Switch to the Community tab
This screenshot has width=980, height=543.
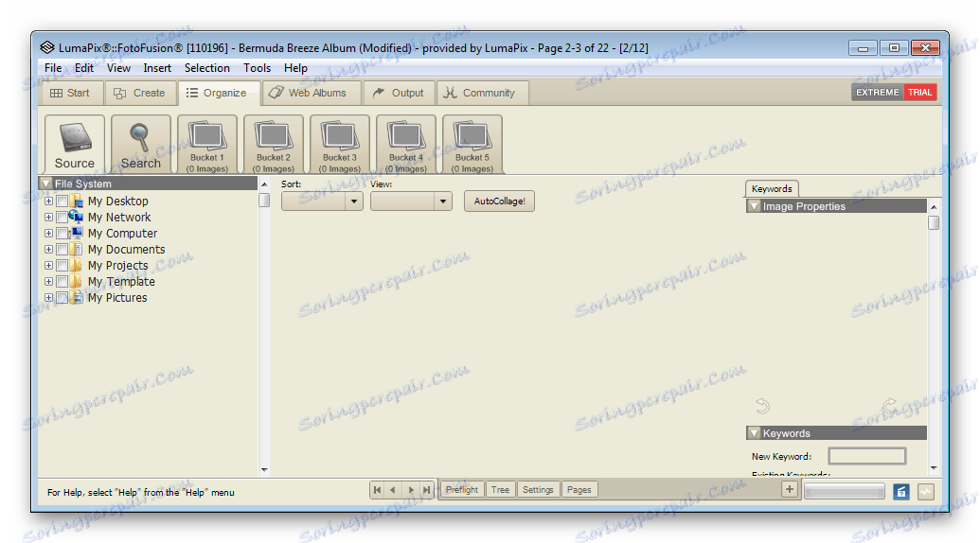click(x=482, y=93)
